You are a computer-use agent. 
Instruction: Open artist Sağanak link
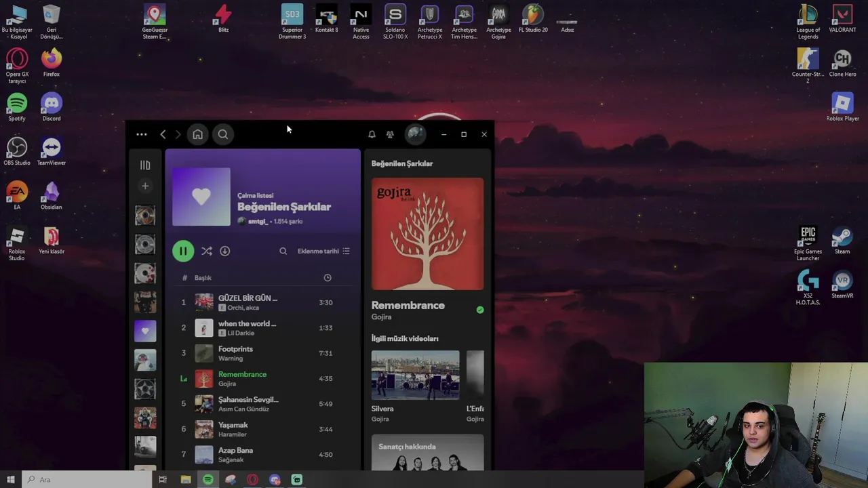[231, 460]
